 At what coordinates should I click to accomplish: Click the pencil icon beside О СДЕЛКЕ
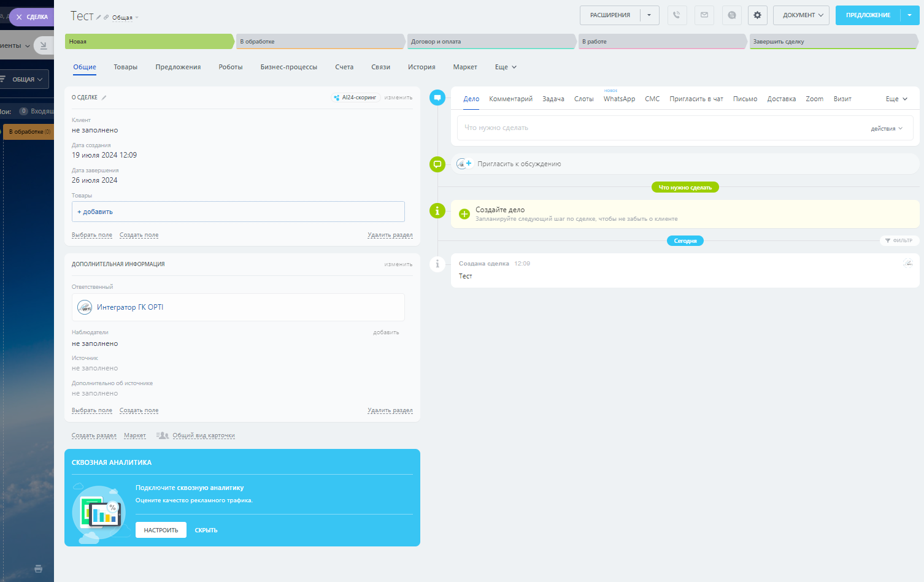point(104,98)
